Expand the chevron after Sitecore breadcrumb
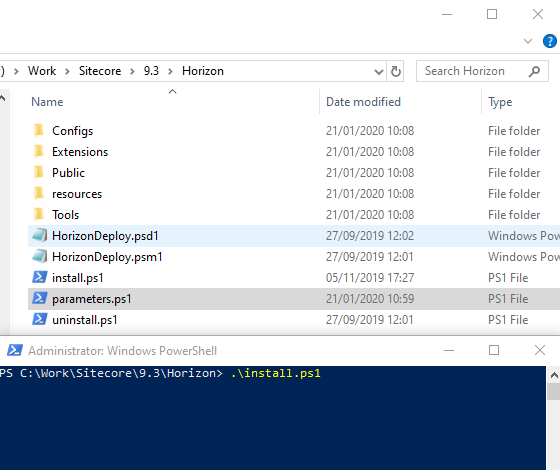 coord(132,71)
